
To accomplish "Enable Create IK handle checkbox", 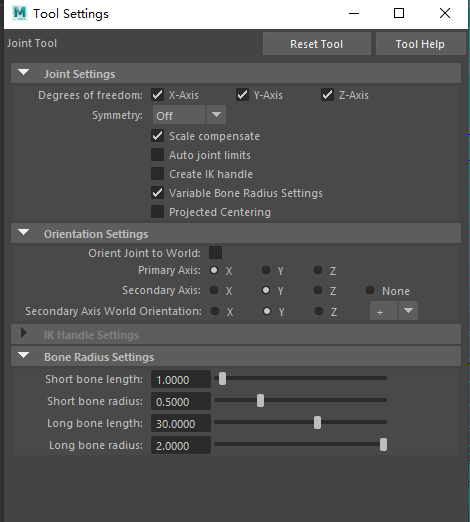I will click(157, 174).
